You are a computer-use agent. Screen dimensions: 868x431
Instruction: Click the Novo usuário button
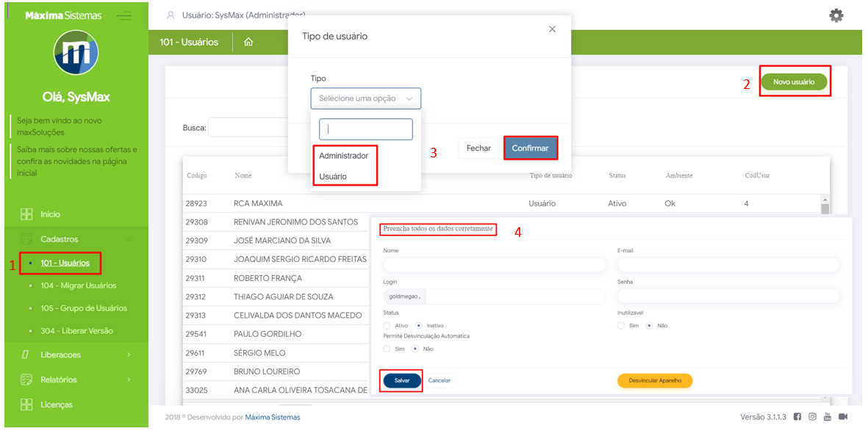[794, 82]
